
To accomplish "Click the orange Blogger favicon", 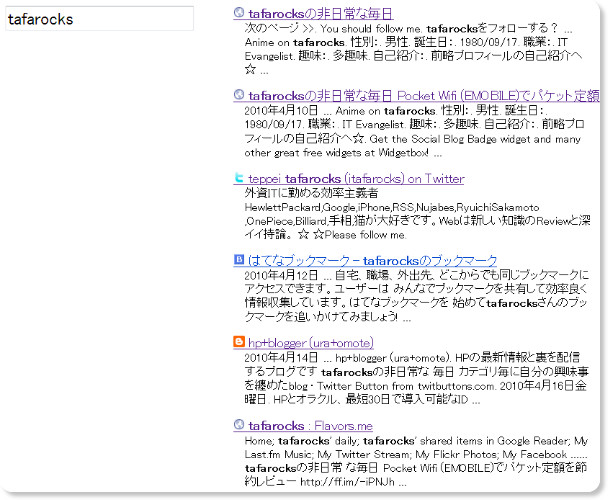I will pyautogui.click(x=239, y=342).
